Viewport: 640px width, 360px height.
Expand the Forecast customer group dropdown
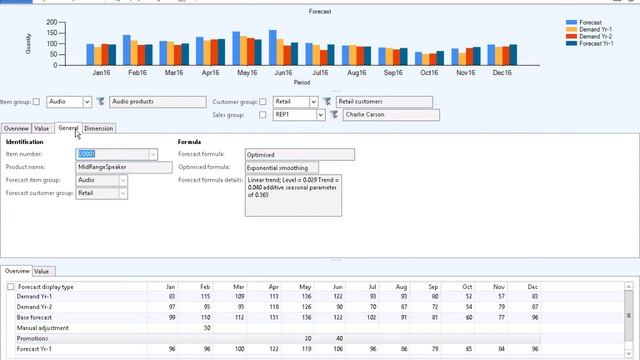[123, 193]
